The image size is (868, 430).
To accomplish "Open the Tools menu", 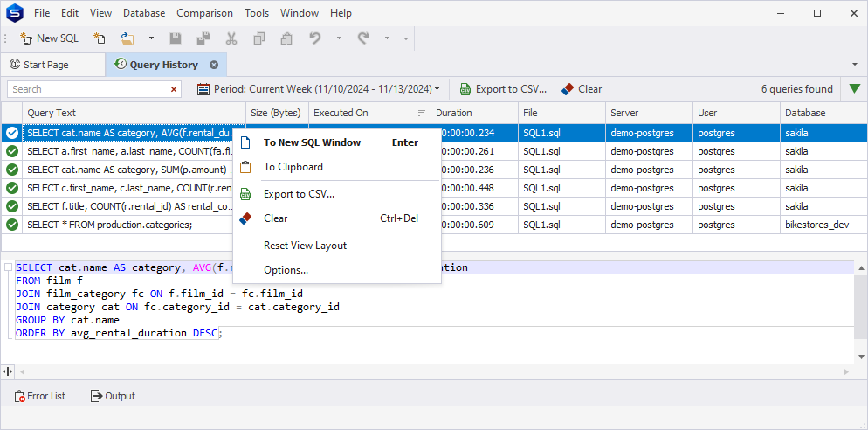I will point(257,13).
